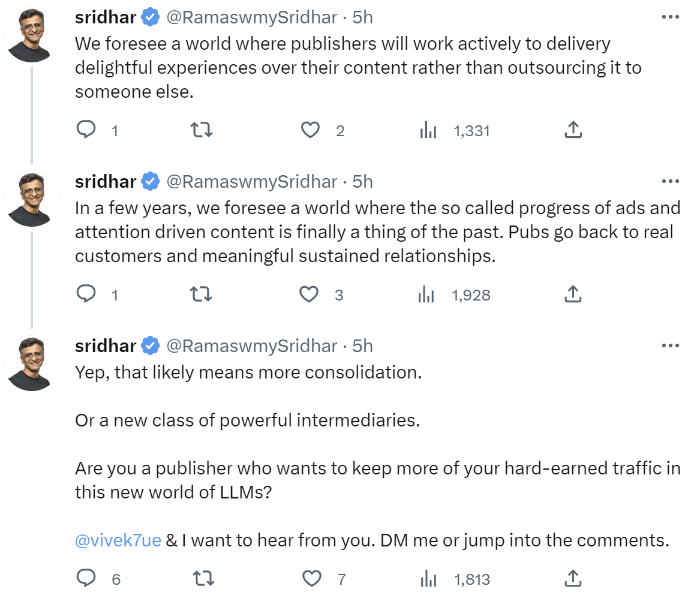Open the @vivek7ue mention link
The height and width of the screenshot is (601, 700).
click(x=118, y=540)
